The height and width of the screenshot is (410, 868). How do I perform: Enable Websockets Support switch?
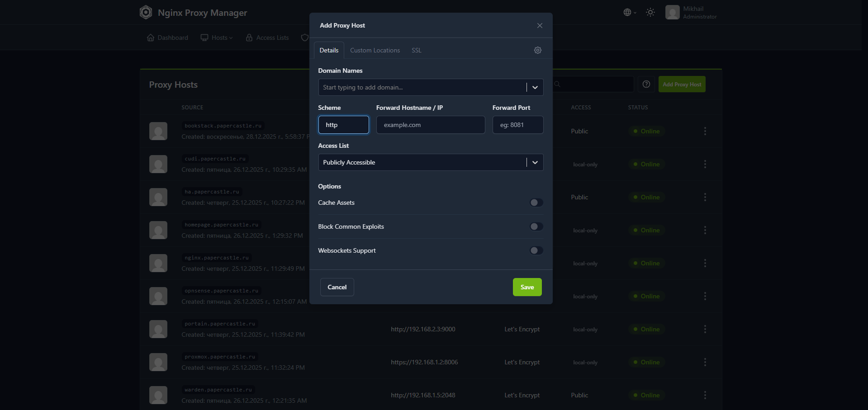coord(536,250)
